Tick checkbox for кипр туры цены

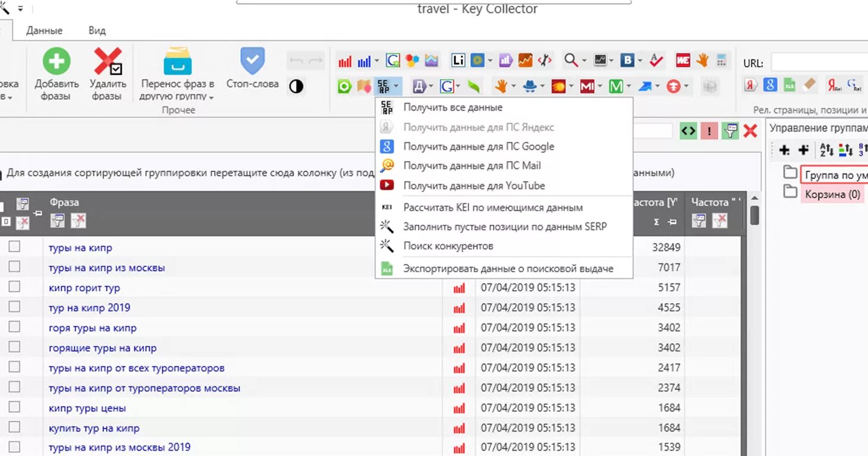pos(14,407)
